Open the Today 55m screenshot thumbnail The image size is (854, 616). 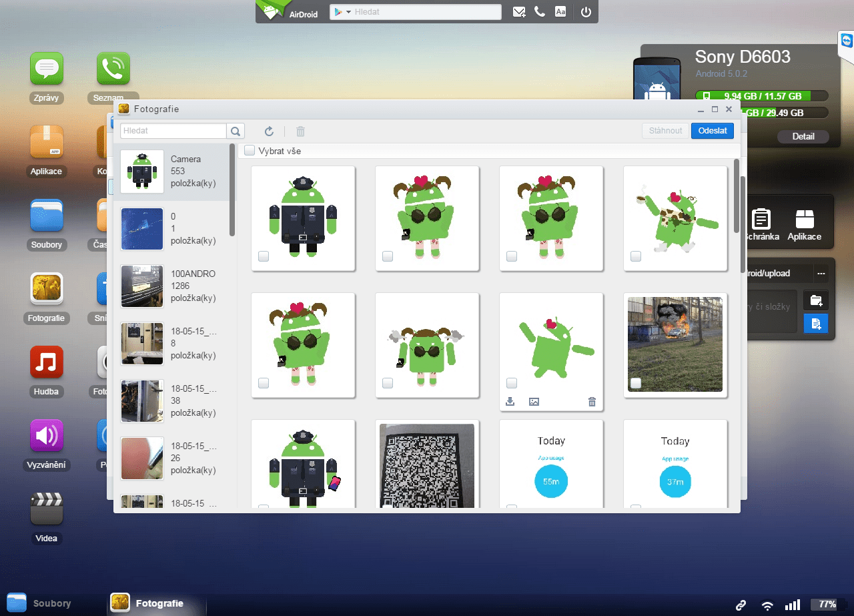pyautogui.click(x=551, y=463)
